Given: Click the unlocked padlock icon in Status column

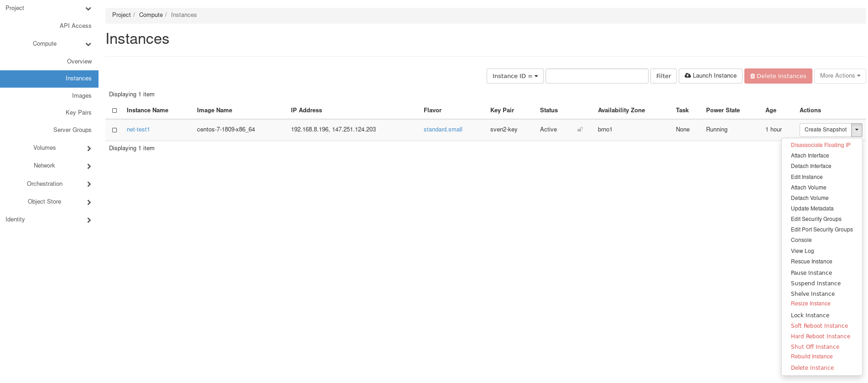Looking at the screenshot, I should click(x=580, y=130).
